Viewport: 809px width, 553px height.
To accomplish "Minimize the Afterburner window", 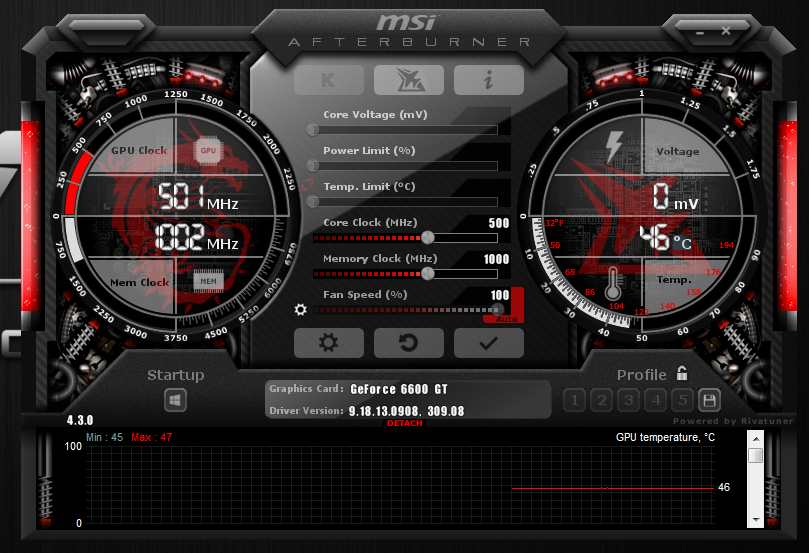I will click(699, 30).
